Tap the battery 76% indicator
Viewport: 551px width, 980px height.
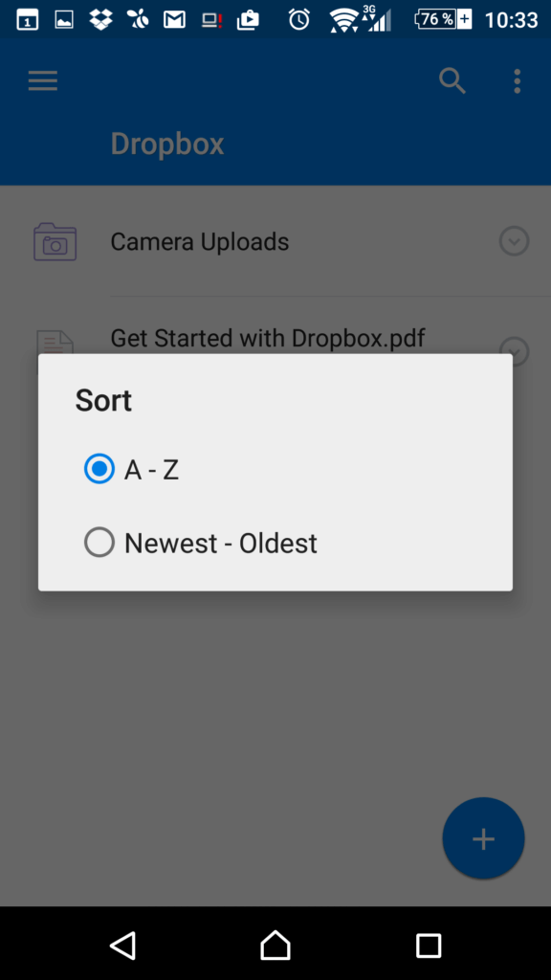(x=444, y=19)
